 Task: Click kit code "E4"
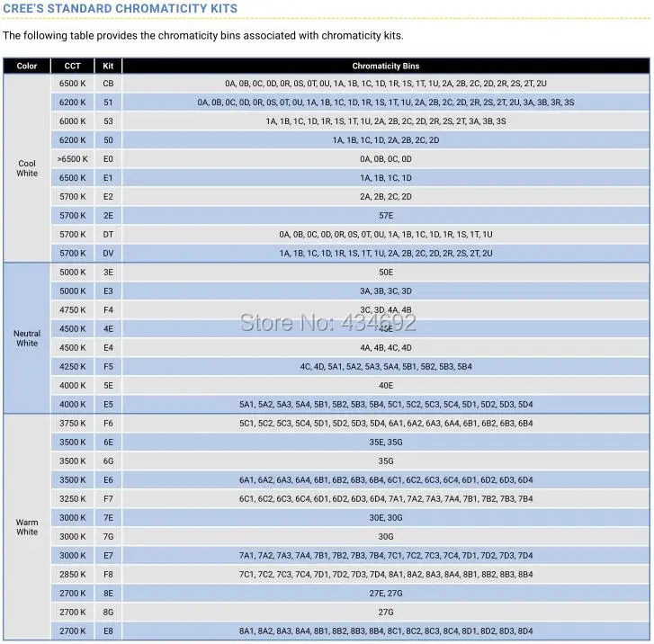point(108,347)
